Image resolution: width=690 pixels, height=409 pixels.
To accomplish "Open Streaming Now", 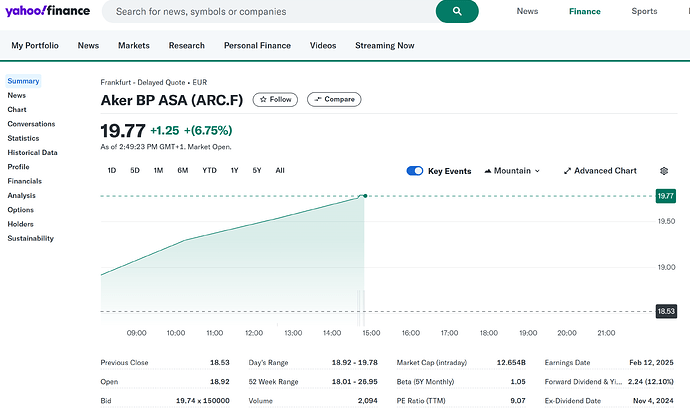I will pos(385,45).
